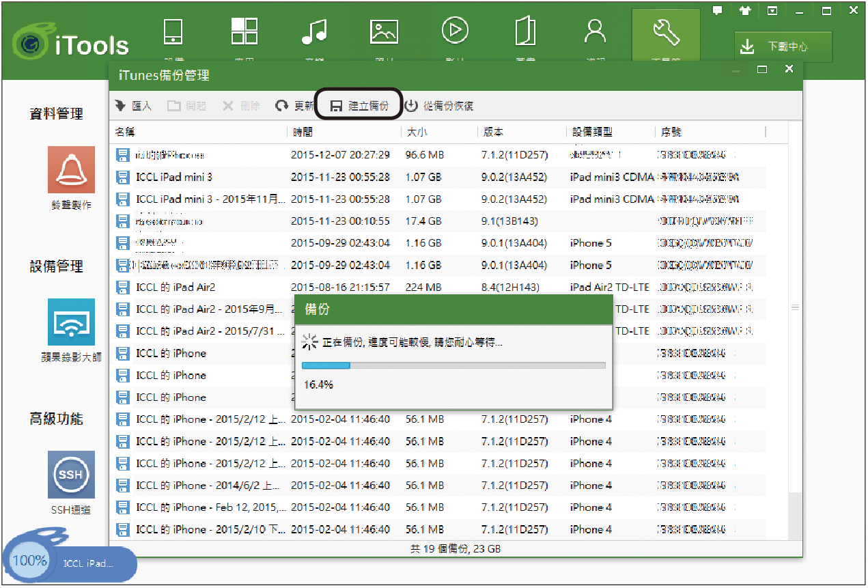This screenshot has width=868, height=588.
Task: Open the feedback chat bubble icon
Action: pos(718,11)
